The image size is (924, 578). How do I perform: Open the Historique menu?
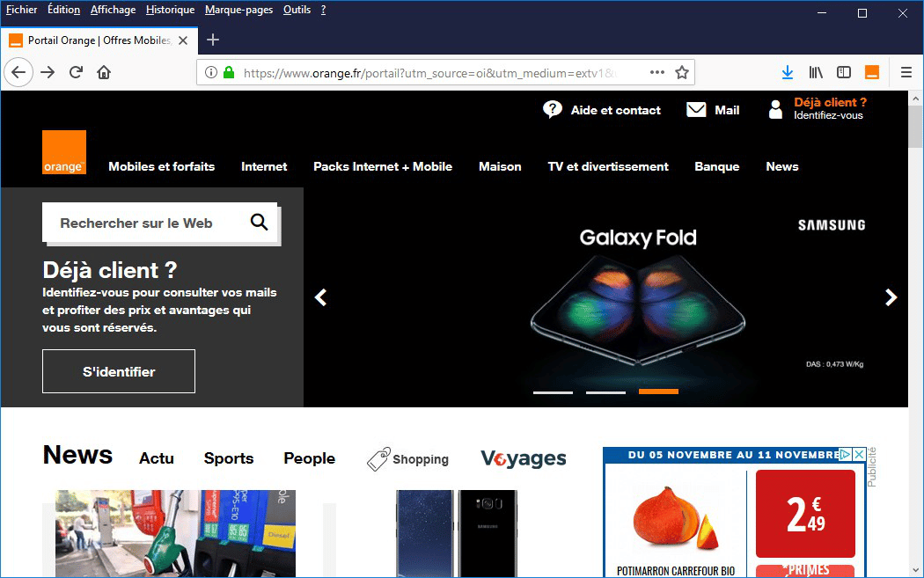[170, 10]
